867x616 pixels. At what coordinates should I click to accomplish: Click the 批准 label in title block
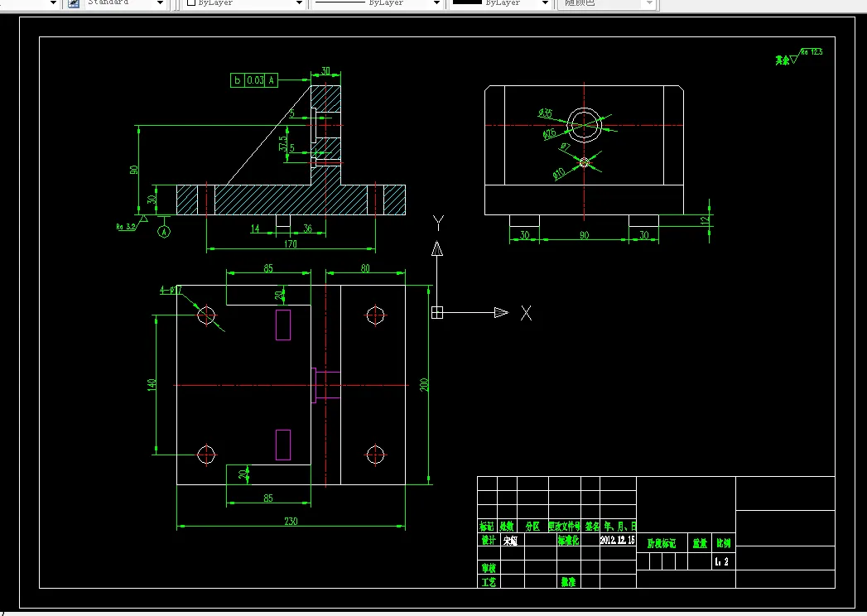tap(568, 582)
